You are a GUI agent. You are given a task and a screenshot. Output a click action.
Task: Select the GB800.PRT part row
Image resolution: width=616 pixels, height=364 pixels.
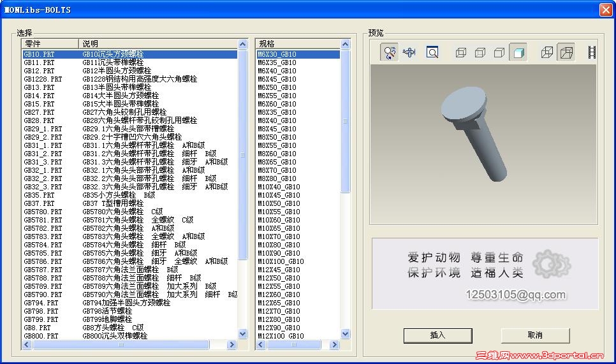pyautogui.click(x=129, y=336)
